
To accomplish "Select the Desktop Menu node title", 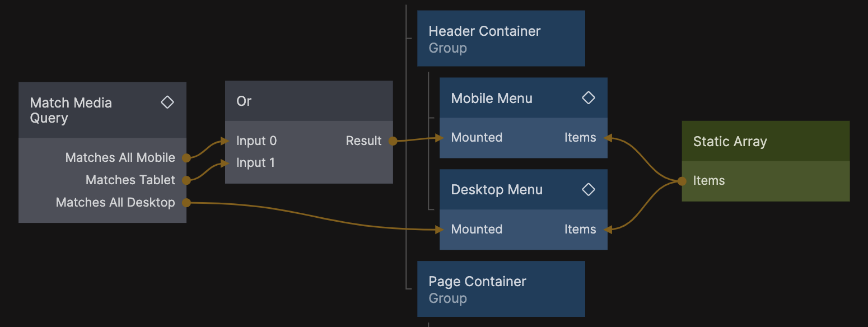I will tap(497, 190).
